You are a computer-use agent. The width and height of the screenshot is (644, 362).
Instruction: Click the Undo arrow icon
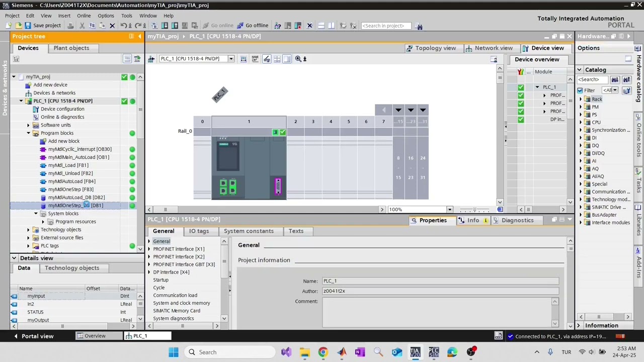point(123,26)
